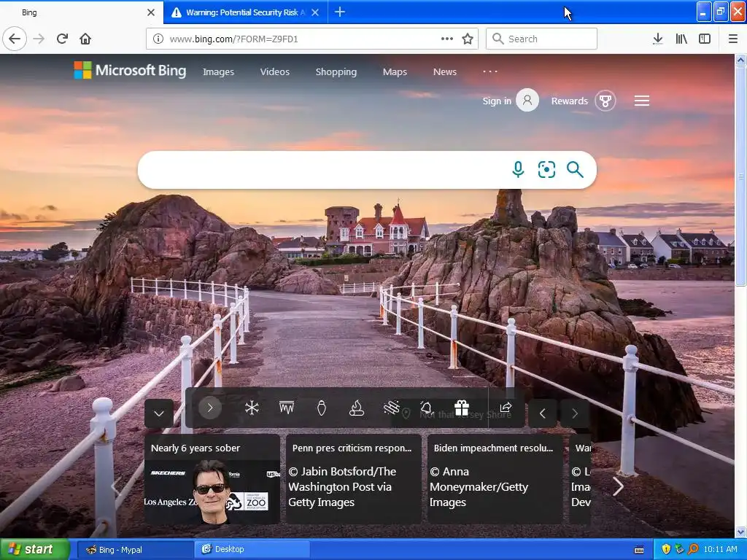This screenshot has height=560, width=747.
Task: Click the vertical scrollbar up arrow
Action: (741, 60)
